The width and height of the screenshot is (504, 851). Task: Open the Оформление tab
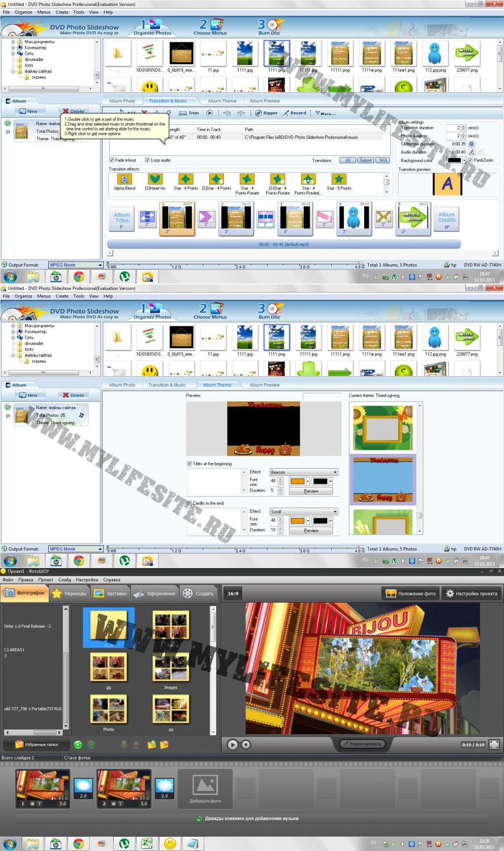[155, 594]
